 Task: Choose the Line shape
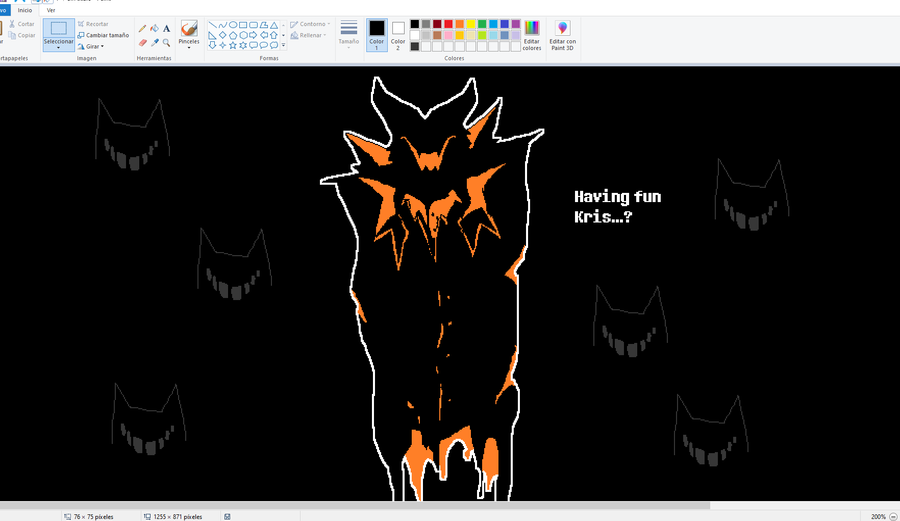pos(212,25)
